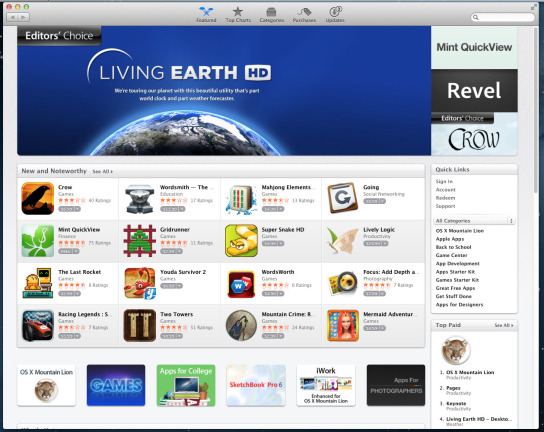Screen dimensions: 544x432
Task: Click Gridrunner price buy button
Action: click(168, 251)
